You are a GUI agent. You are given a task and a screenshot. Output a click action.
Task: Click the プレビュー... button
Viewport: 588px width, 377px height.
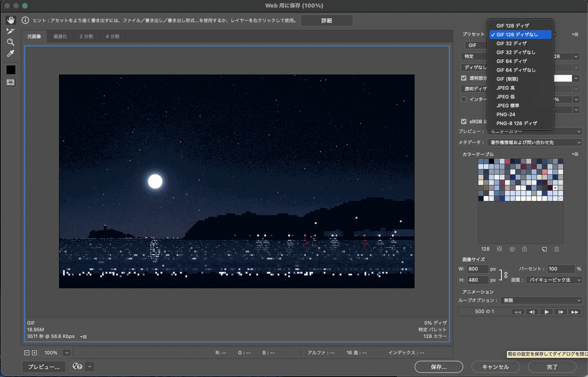click(44, 367)
